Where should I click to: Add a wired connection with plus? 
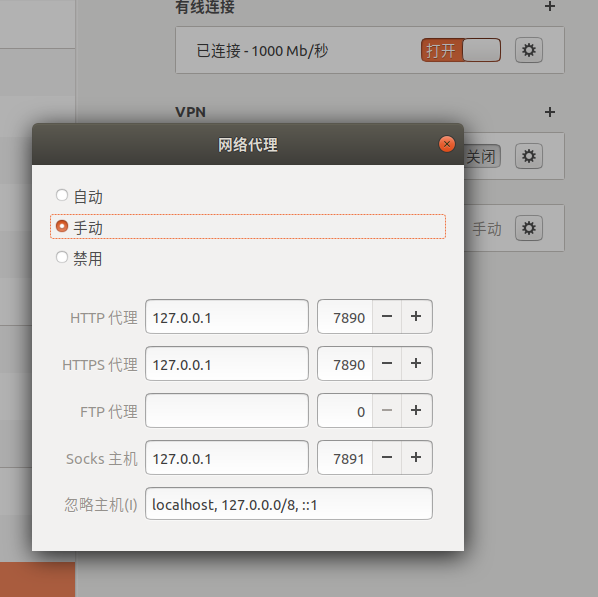[550, 6]
